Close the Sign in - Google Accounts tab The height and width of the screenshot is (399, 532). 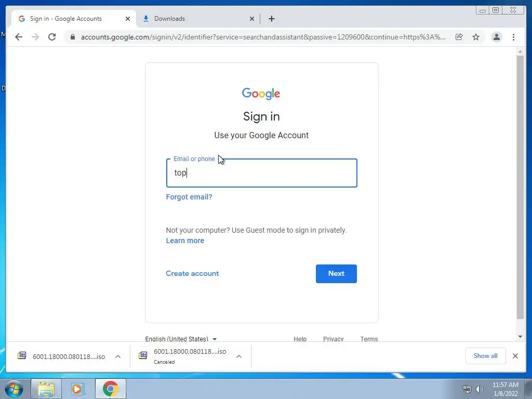(x=128, y=19)
